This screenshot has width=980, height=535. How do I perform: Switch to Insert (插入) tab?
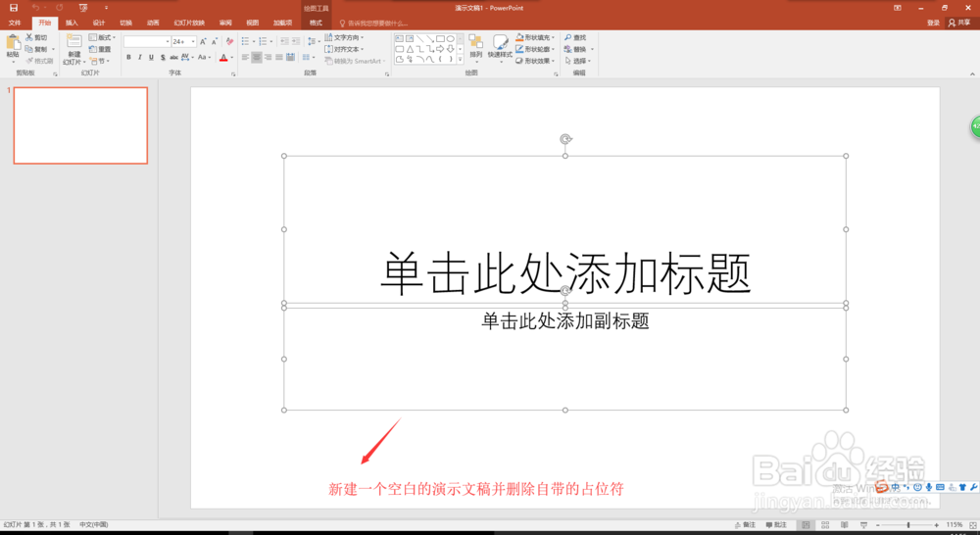pos(72,24)
